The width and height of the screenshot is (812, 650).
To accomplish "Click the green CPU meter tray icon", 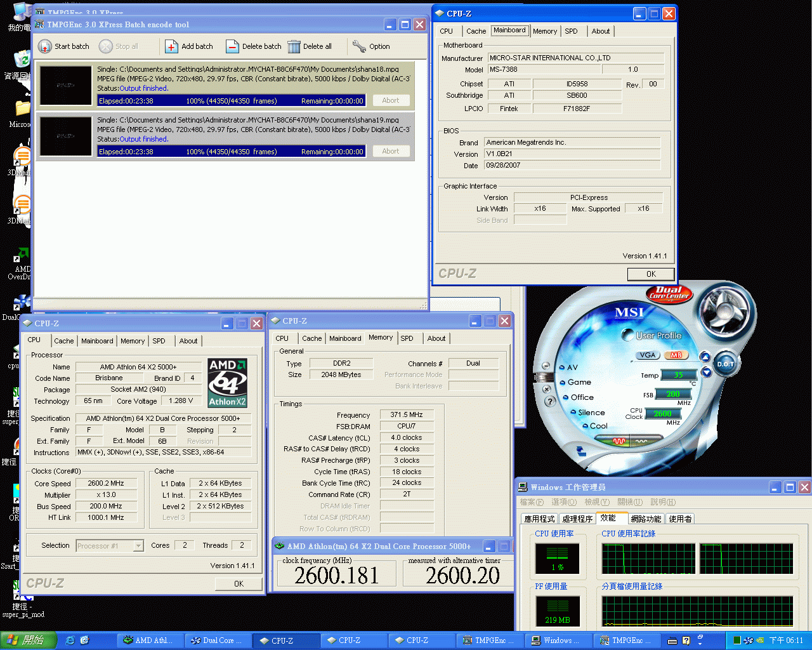I will tap(737, 640).
